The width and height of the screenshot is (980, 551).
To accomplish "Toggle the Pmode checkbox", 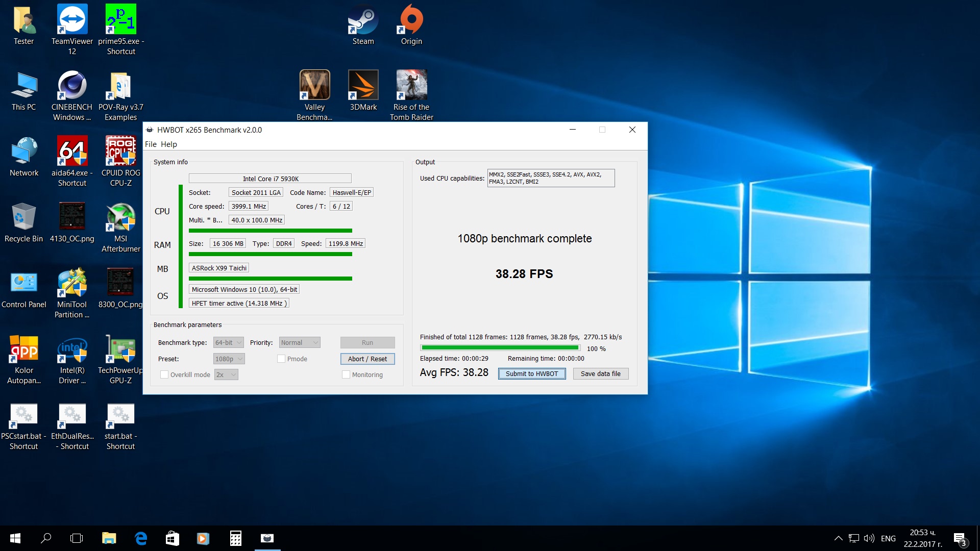I will [x=281, y=359].
